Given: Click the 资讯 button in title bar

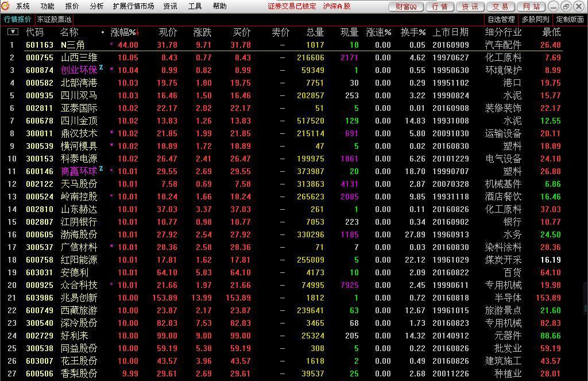Looking at the screenshot, I should tap(470, 6).
